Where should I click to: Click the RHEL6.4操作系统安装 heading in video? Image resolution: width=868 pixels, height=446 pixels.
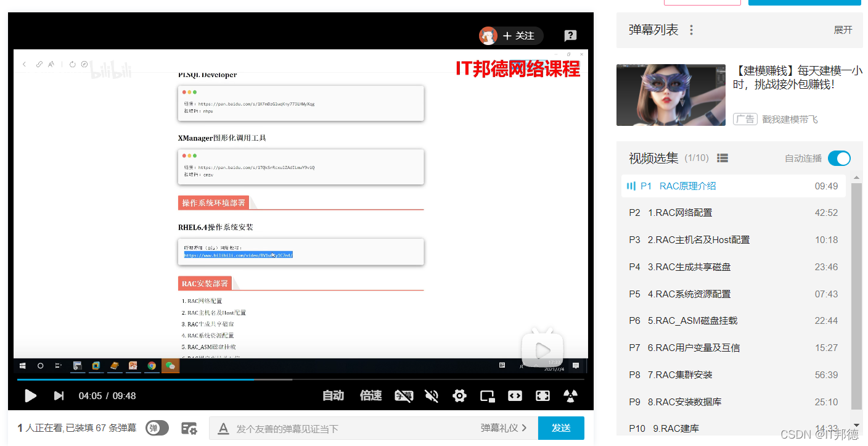216,227
